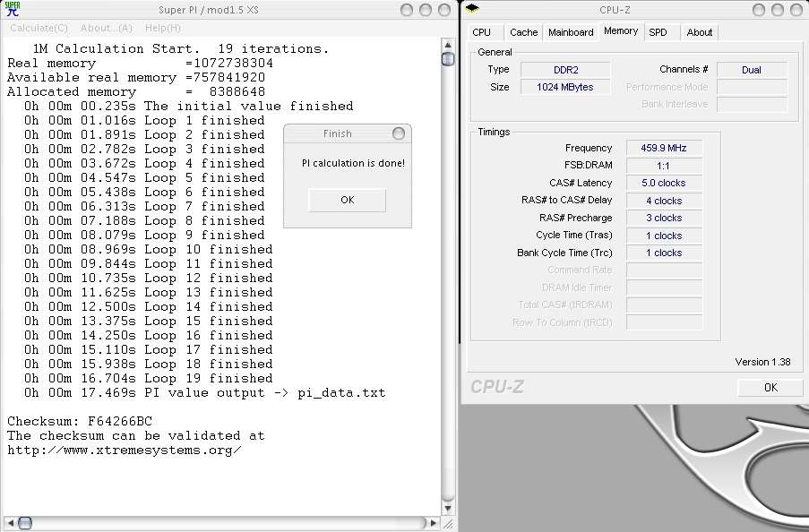The image size is (809, 532).
Task: Click the CAS# Latency value field
Action: click(x=663, y=183)
